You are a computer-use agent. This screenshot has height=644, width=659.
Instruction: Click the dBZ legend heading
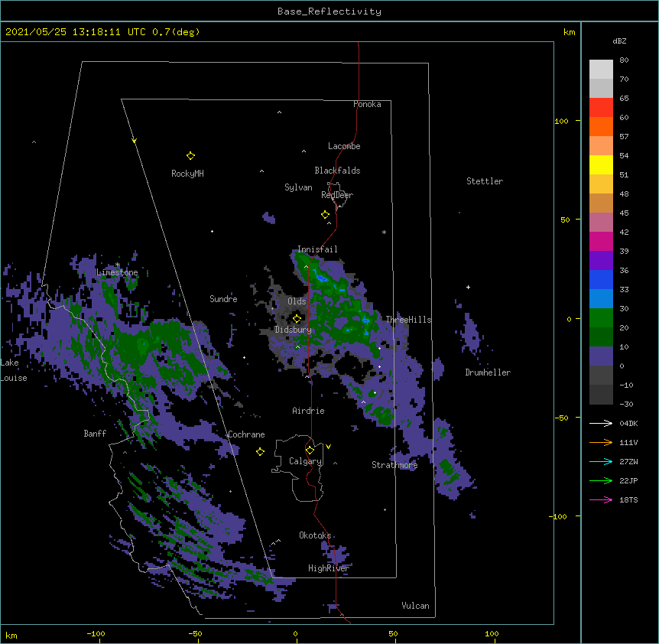(x=619, y=41)
